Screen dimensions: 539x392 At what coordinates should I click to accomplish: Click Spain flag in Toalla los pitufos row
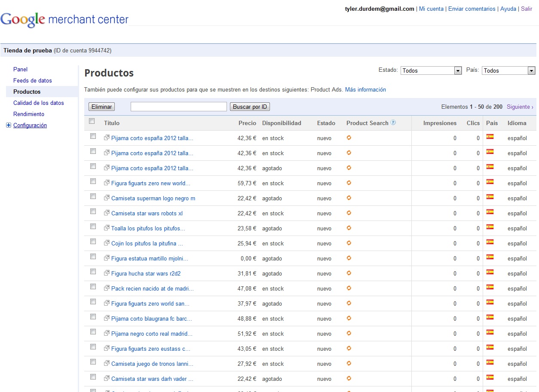[490, 227]
